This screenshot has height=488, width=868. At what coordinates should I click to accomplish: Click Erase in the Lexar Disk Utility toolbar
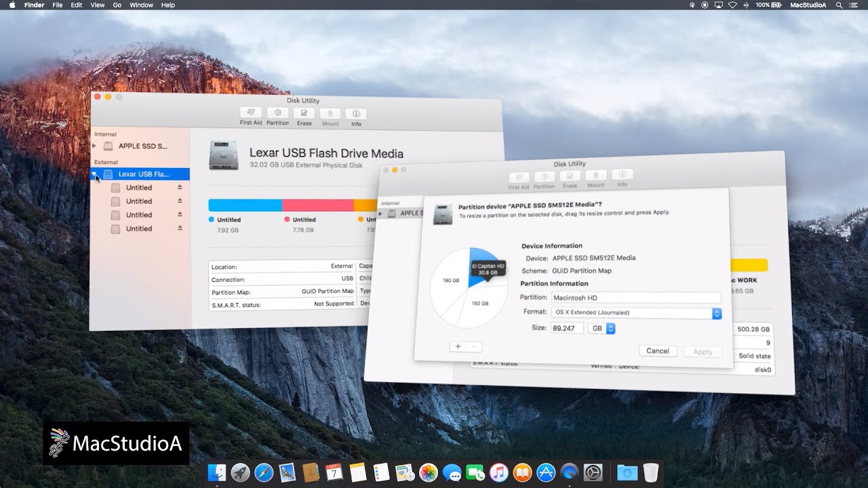pyautogui.click(x=304, y=117)
